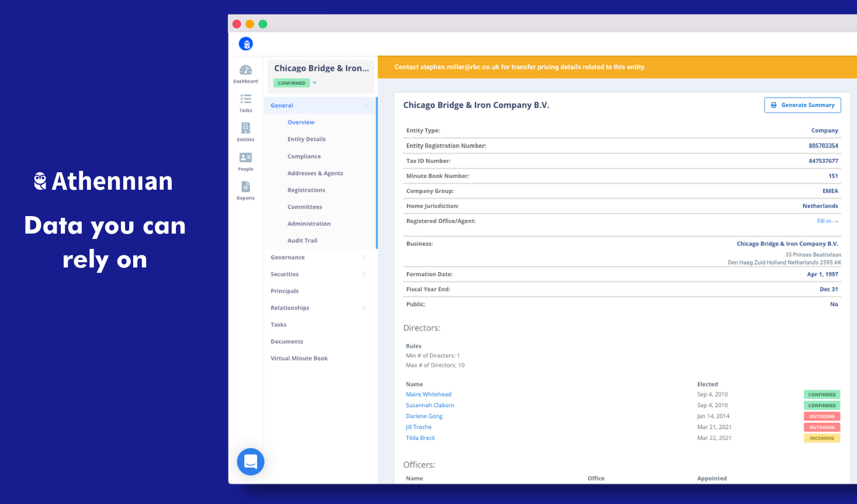Open the Virtual Minute Book
The image size is (857, 504).
tap(299, 358)
